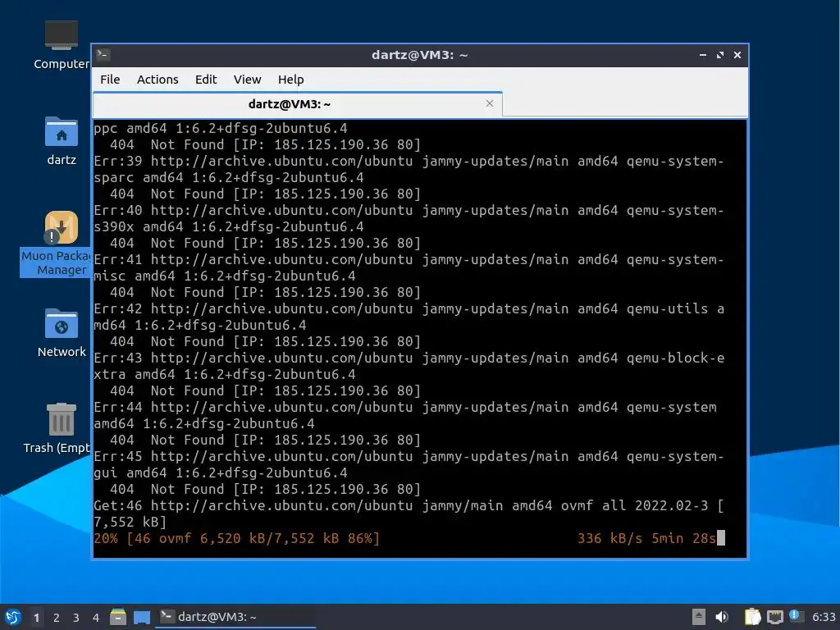Open the volume control icon

pyautogui.click(x=722, y=617)
